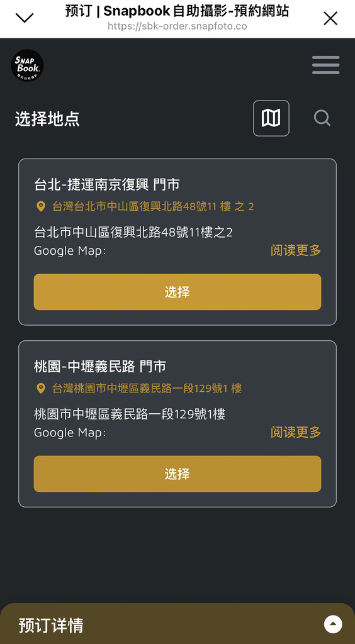
Task: Click the Taoyuan address location pin
Action: pyautogui.click(x=41, y=388)
